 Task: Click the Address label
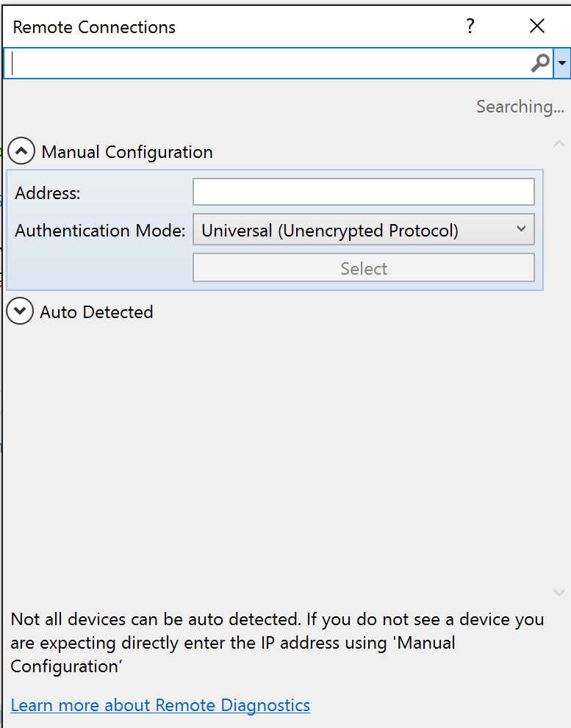point(47,192)
